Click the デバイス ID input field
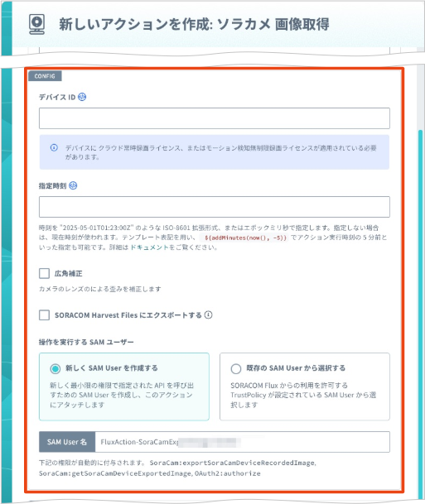The image size is (425, 504). pos(215,118)
